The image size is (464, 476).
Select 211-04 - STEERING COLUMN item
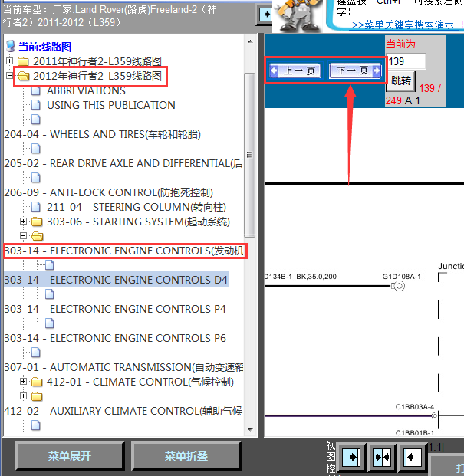click(137, 207)
